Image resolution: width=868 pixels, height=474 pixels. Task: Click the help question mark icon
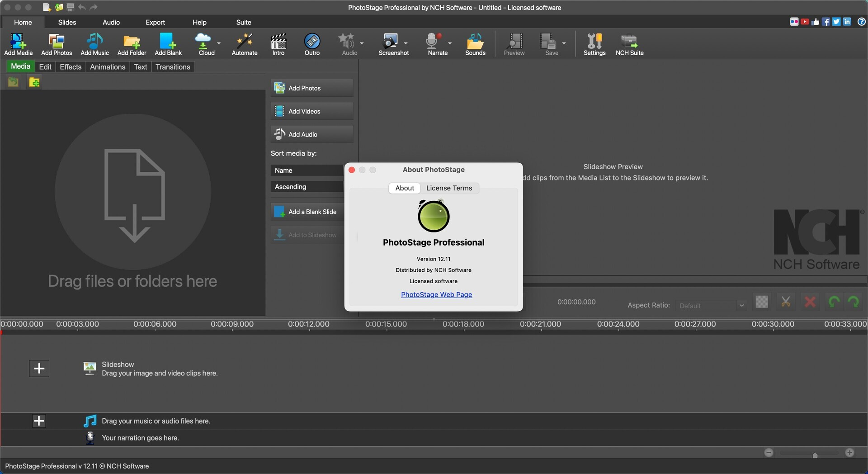pos(862,21)
